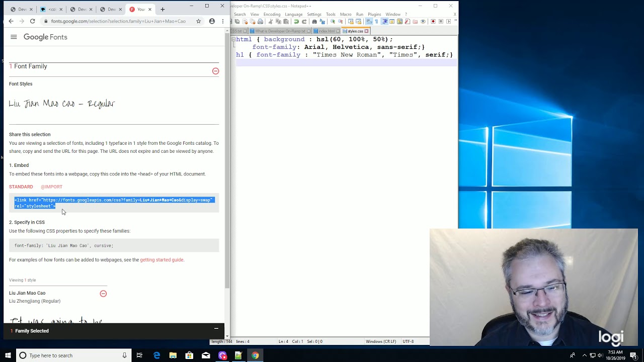Open Microsoft Store from taskbar
Screen dimensions: 644x362
[189, 355]
